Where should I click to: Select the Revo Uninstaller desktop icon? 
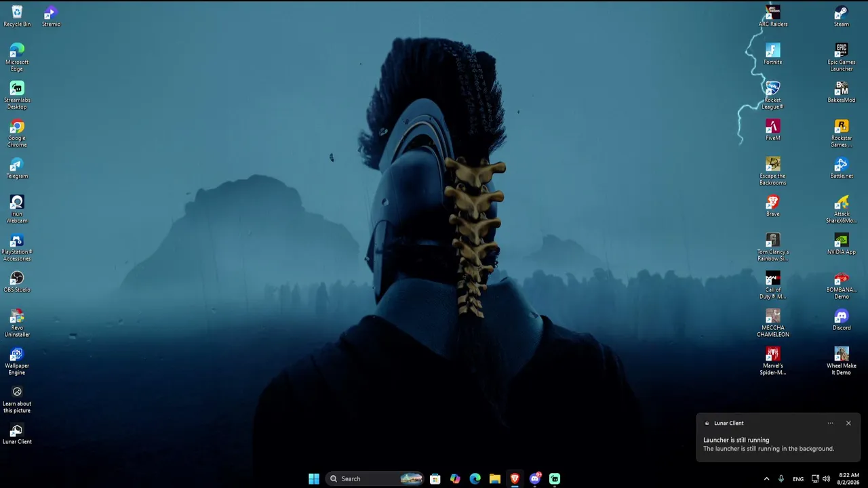click(x=17, y=323)
